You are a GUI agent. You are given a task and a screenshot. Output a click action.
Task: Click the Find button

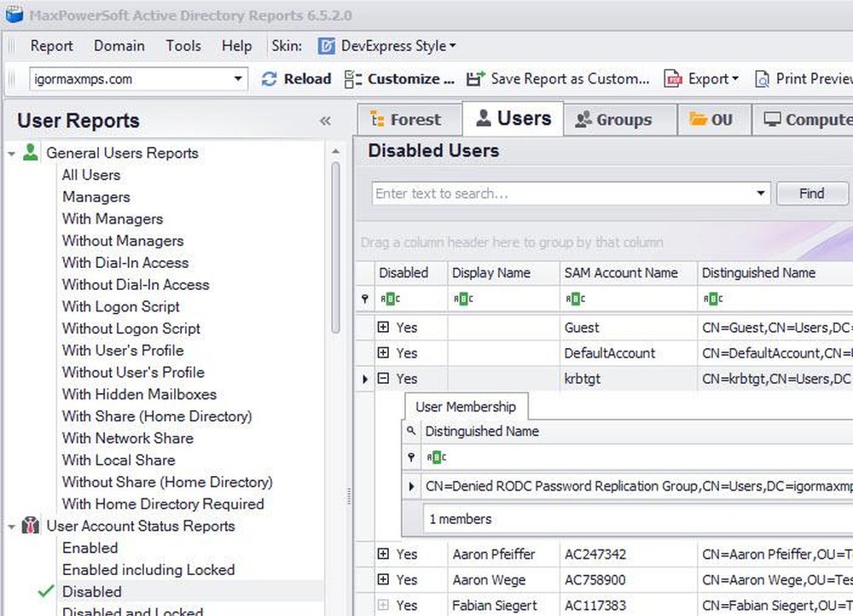pyautogui.click(x=811, y=193)
